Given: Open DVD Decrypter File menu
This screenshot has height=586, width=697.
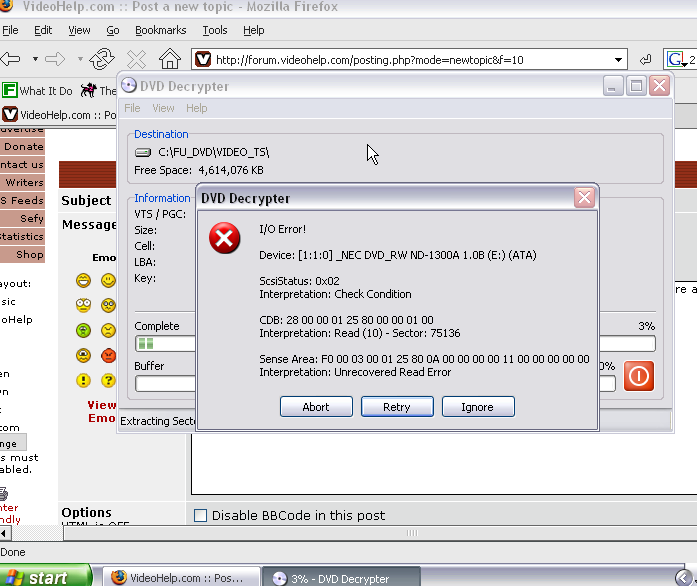Looking at the screenshot, I should [132, 108].
